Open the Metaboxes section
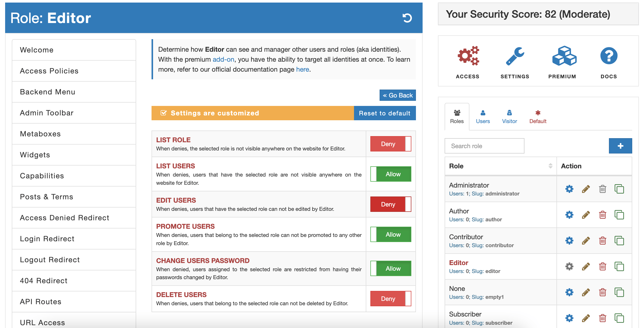The image size is (644, 328). (x=74, y=134)
